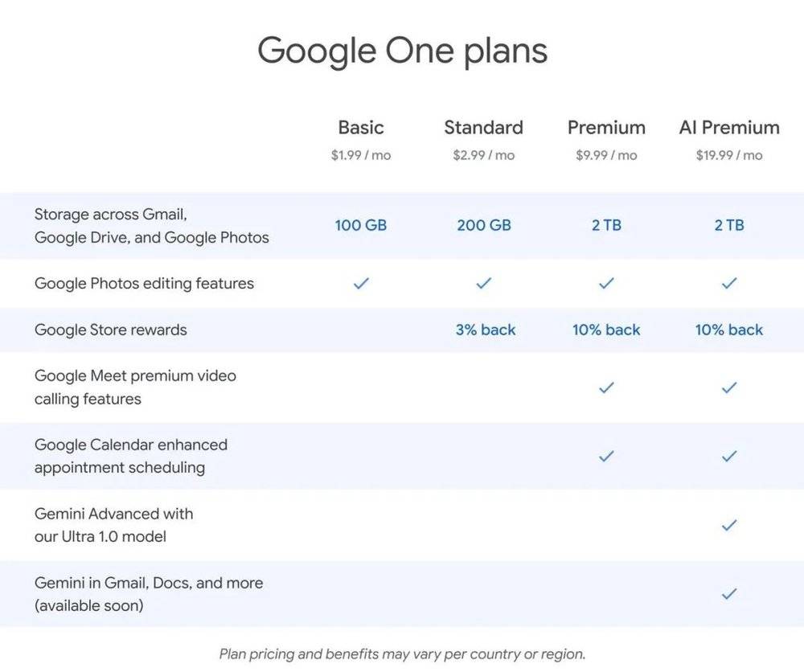Click the 100 GB storage value
Image resolution: width=804 pixels, height=672 pixels.
point(361,226)
